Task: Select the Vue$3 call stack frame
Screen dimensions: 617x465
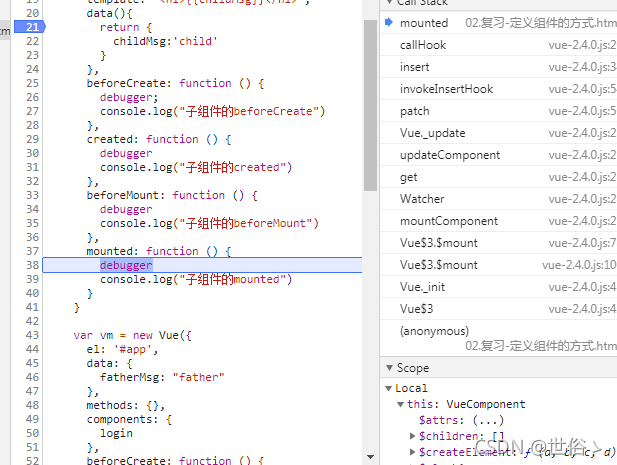Action: tap(499, 309)
